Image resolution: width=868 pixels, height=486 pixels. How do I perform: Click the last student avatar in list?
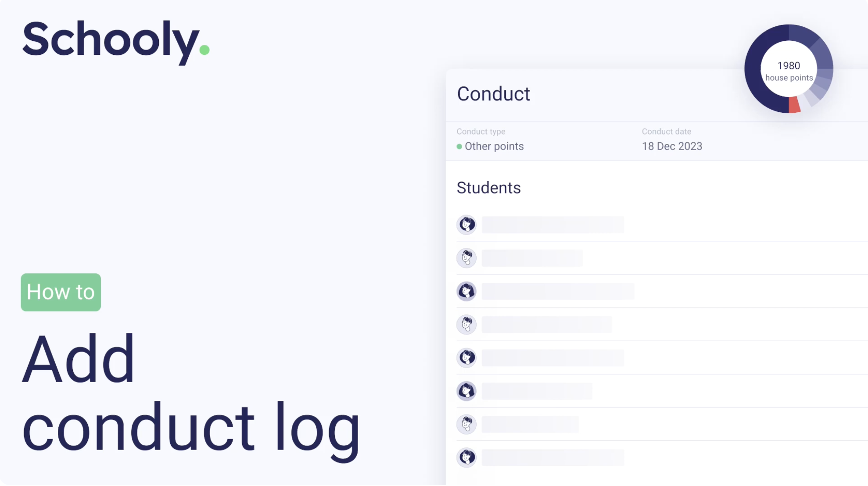[466, 457]
